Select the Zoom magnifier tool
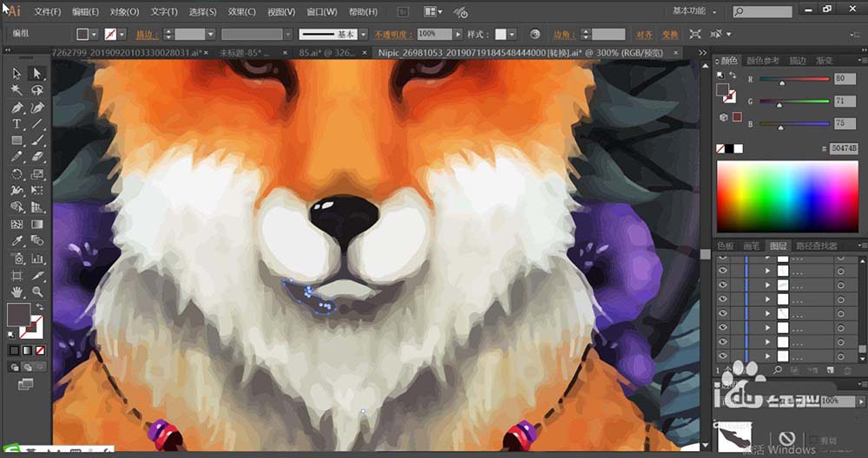Image resolution: width=868 pixels, height=458 pixels. 37,291
